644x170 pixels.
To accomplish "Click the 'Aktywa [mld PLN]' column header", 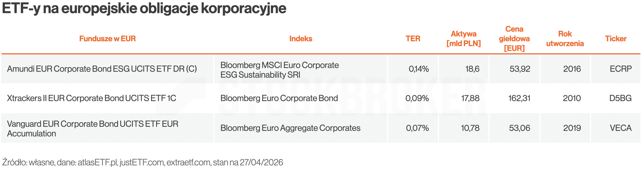I will click(x=464, y=39).
